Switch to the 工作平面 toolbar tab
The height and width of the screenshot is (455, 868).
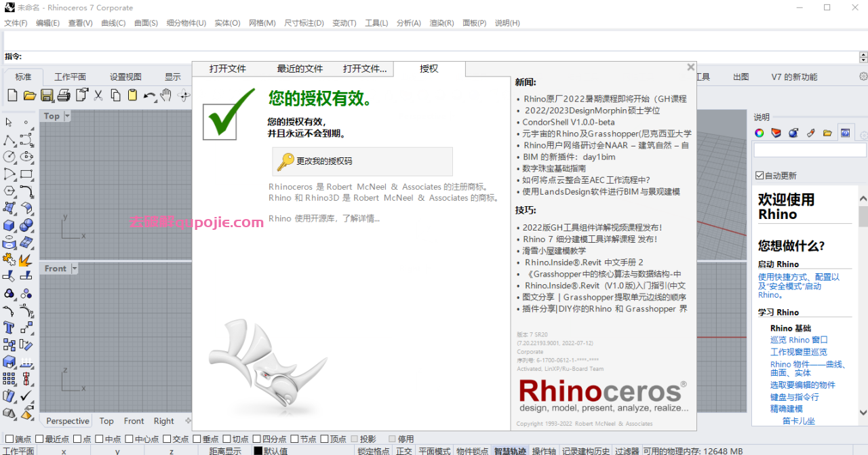(71, 77)
